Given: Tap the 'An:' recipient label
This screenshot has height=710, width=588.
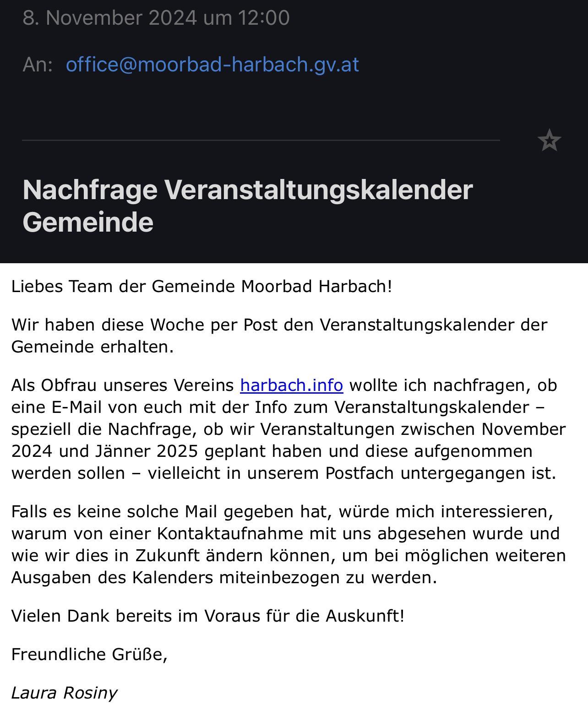Looking at the screenshot, I should click(38, 65).
